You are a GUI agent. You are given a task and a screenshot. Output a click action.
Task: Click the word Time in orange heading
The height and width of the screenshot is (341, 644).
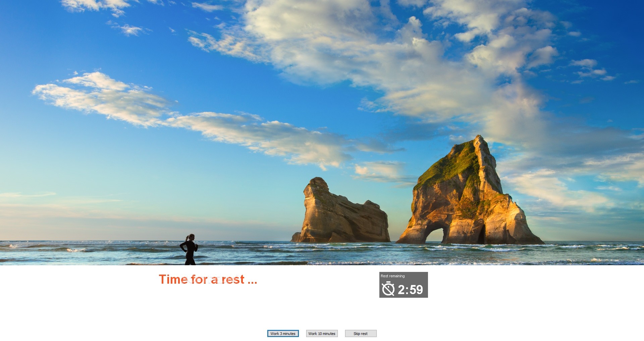click(x=173, y=279)
